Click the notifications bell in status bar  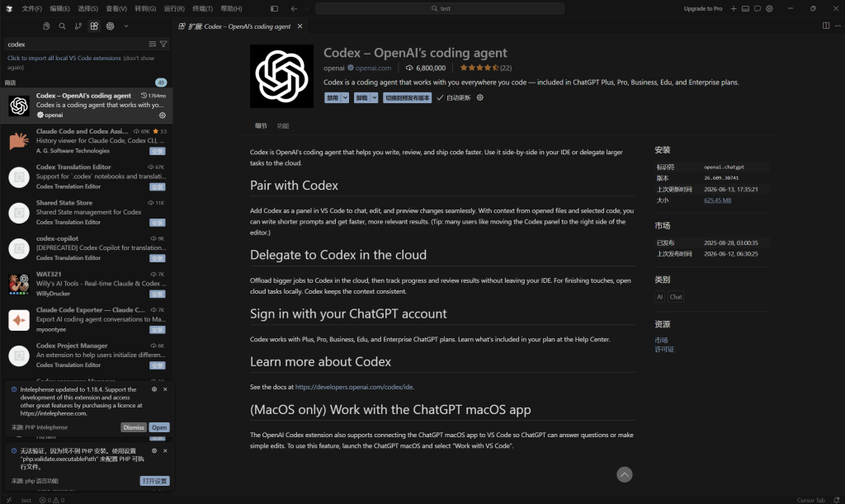837,500
